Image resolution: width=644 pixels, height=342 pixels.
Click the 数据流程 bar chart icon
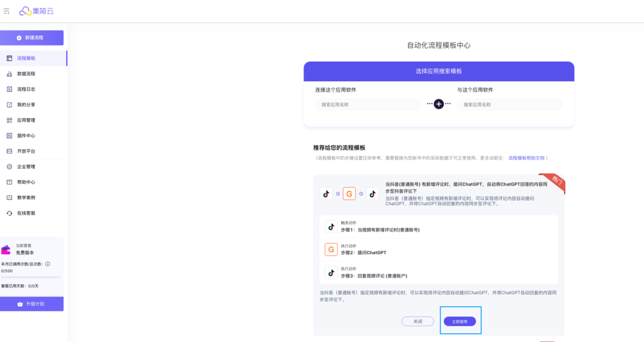coord(10,74)
